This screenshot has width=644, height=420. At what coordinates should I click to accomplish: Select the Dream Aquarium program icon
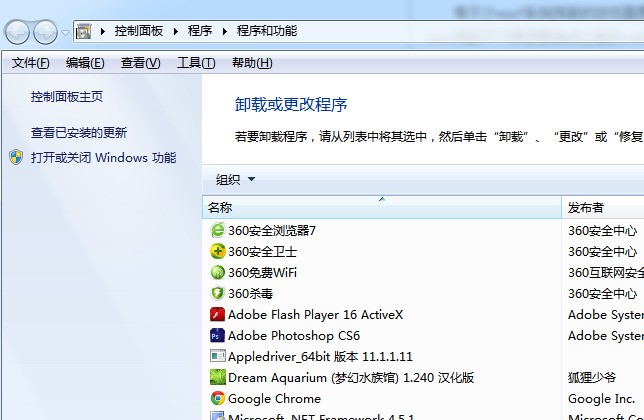click(x=217, y=377)
